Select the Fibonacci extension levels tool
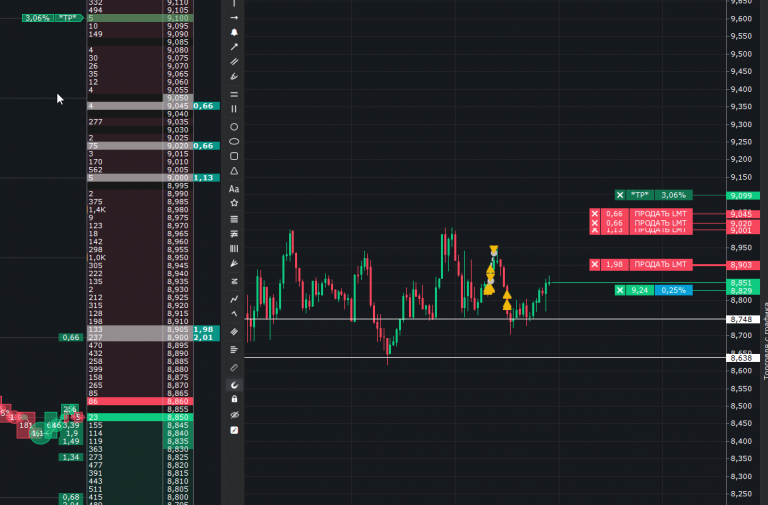 coord(234,234)
